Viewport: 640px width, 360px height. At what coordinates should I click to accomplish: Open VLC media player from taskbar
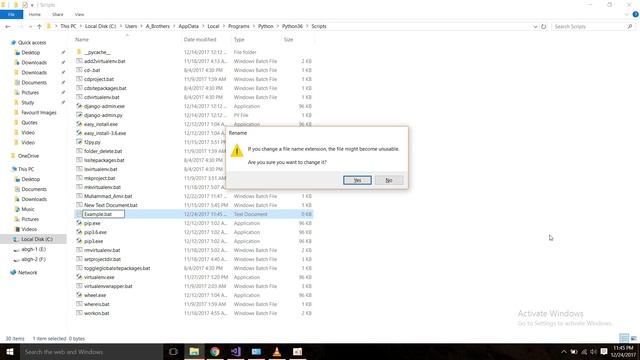click(277, 351)
